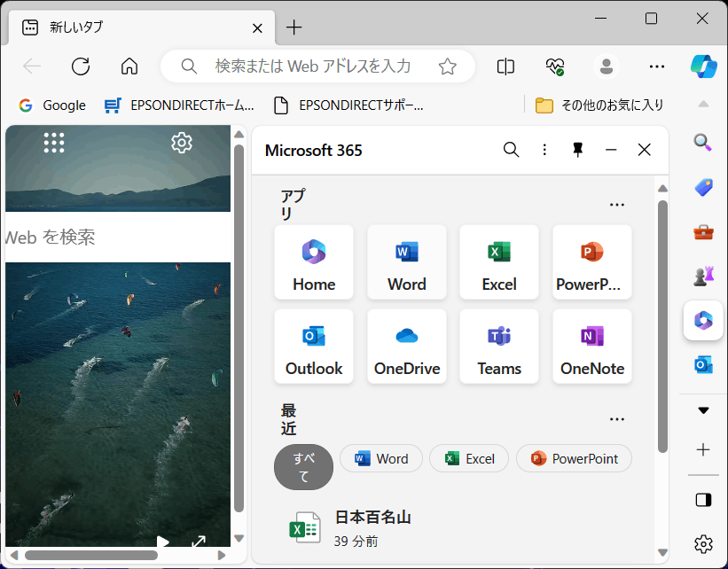The width and height of the screenshot is (728, 569).
Task: Open sidebar settings gear
Action: [703, 544]
